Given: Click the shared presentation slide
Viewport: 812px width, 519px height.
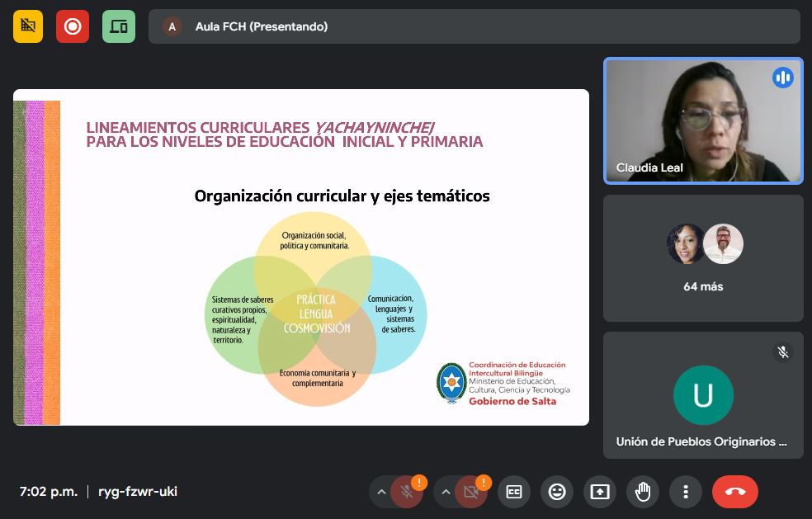Looking at the screenshot, I should (x=301, y=257).
